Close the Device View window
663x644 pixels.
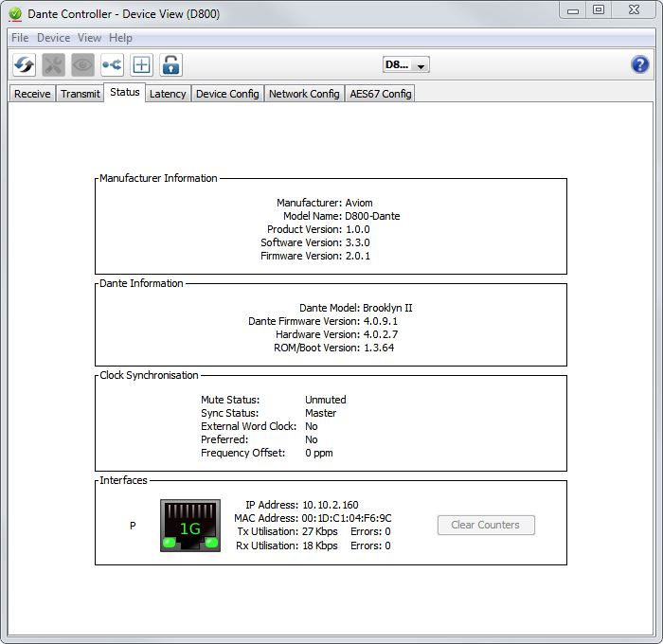pos(634,10)
